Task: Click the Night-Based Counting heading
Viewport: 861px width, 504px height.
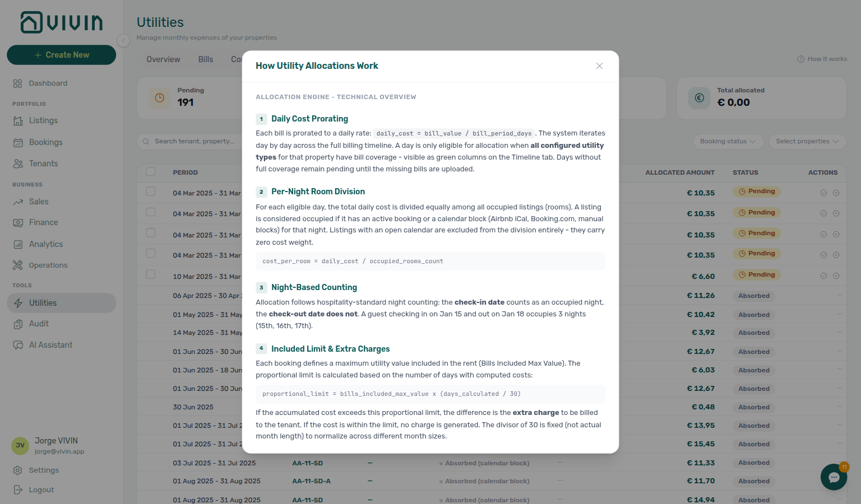Action: tap(314, 287)
